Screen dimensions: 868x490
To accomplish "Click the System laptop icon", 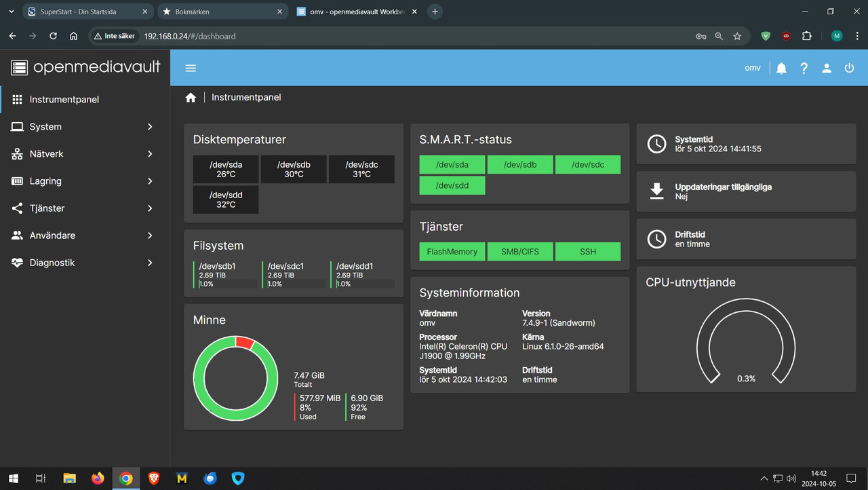I will [18, 126].
